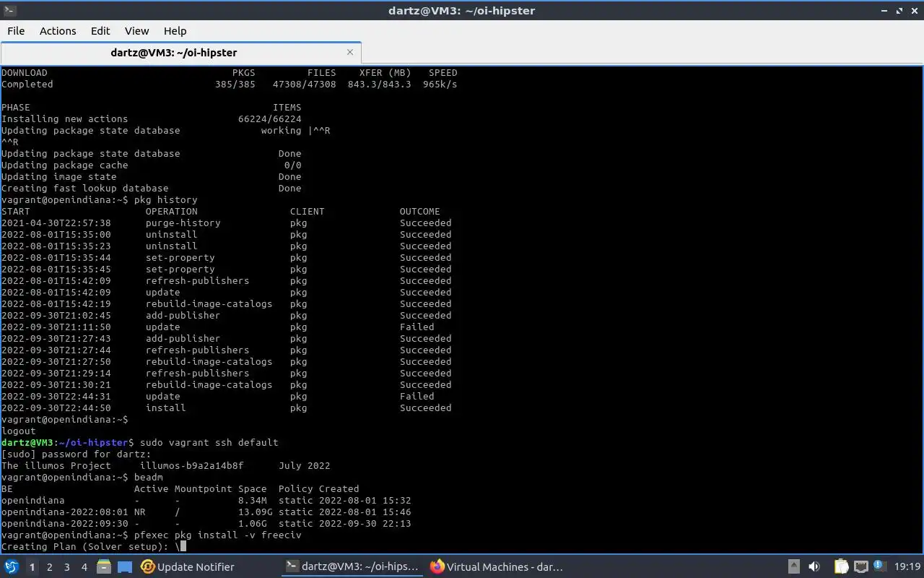Switch to workspace 4
This screenshot has width=924, height=578.
pos(84,567)
